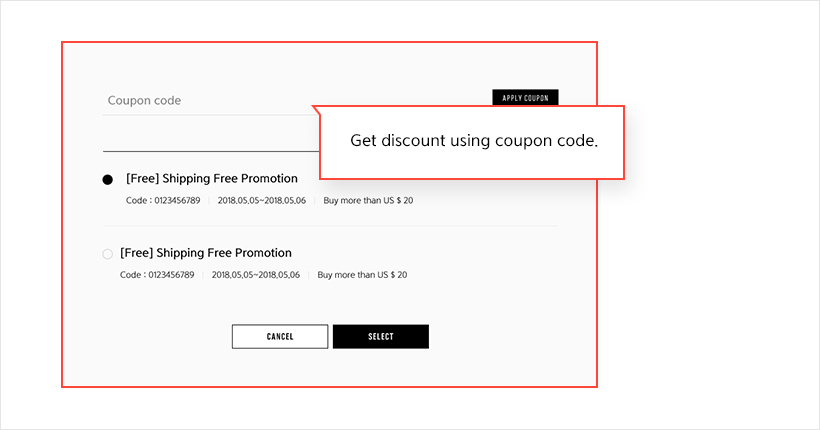Click the unselected coupon's Code : 0123456789 text
820x430 pixels.
[157, 275]
